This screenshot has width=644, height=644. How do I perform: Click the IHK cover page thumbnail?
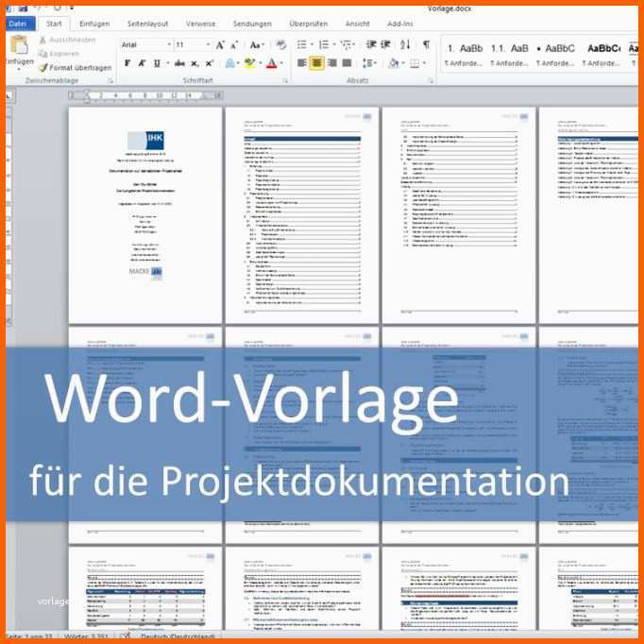(144, 214)
